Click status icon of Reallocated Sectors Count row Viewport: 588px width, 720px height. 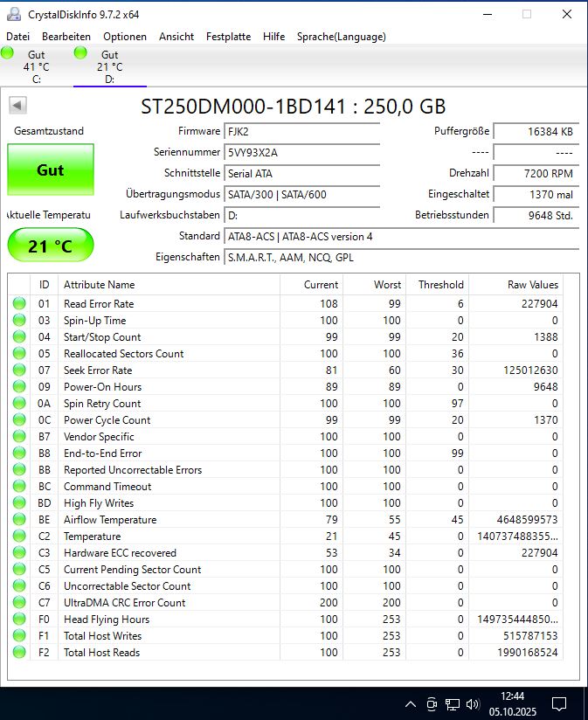pyautogui.click(x=19, y=354)
